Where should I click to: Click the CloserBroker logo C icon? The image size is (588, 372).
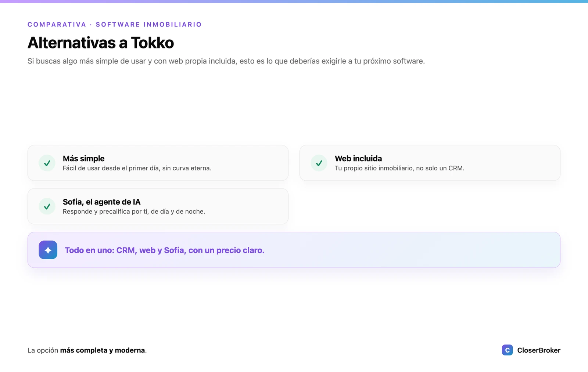507,350
